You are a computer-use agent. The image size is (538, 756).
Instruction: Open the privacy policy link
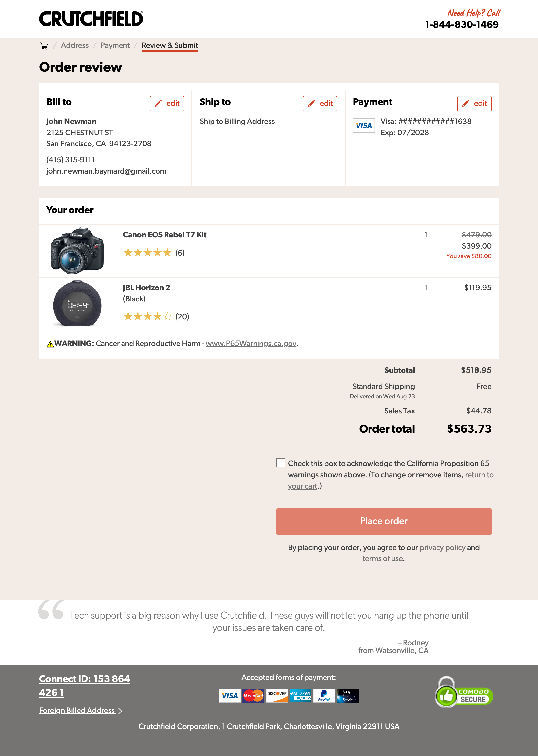click(442, 548)
